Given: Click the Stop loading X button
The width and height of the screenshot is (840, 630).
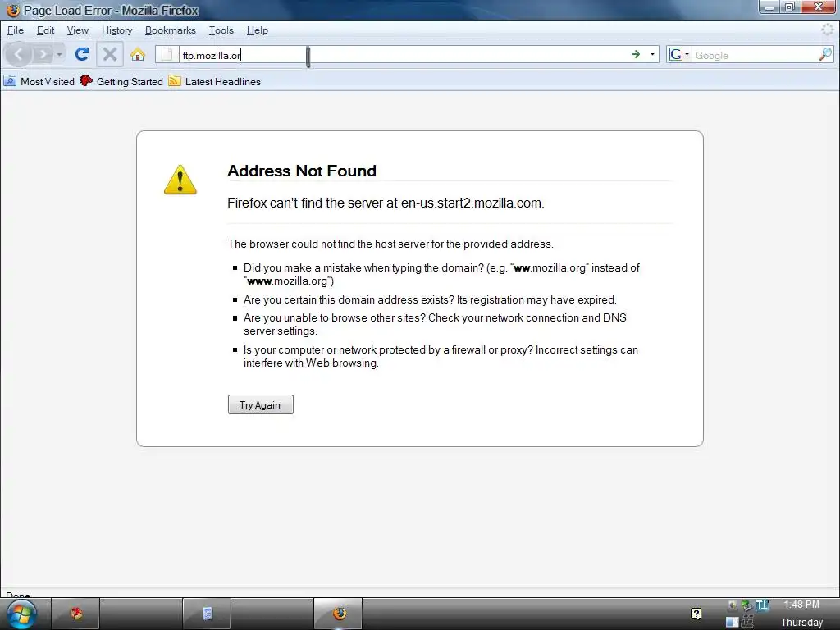Looking at the screenshot, I should (x=110, y=54).
